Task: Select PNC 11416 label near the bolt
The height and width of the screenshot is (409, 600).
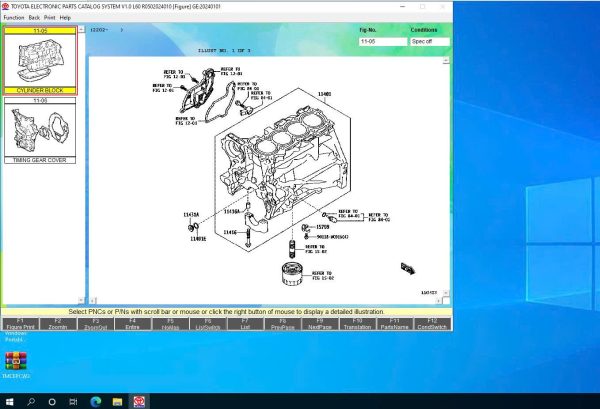Action: coord(230,232)
